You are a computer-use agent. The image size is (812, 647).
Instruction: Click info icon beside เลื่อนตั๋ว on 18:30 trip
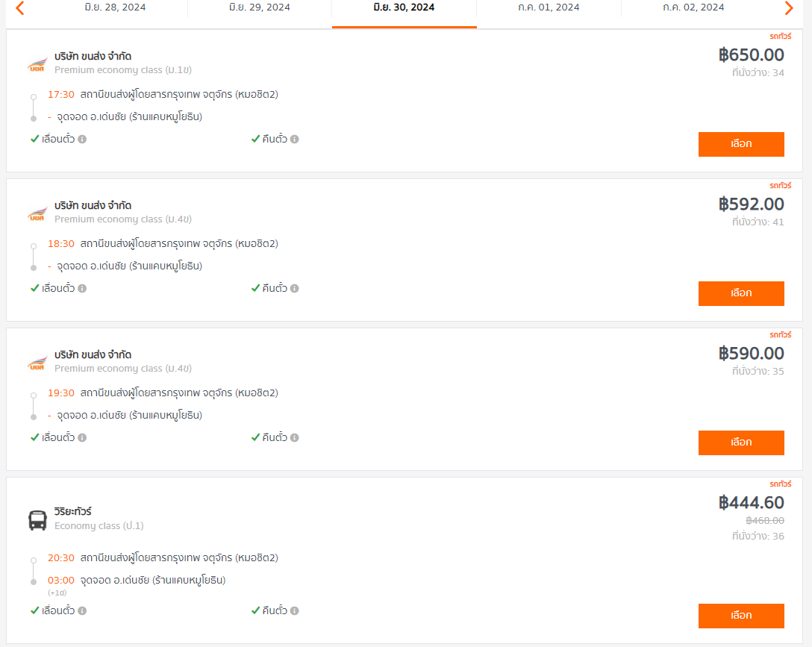[82, 288]
